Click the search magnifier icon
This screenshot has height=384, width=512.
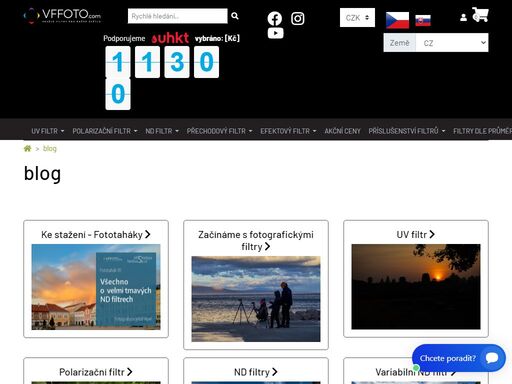(x=235, y=16)
